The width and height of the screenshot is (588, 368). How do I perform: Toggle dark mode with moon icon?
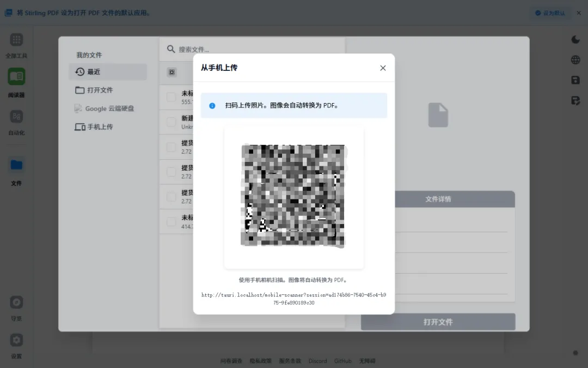[x=575, y=39]
